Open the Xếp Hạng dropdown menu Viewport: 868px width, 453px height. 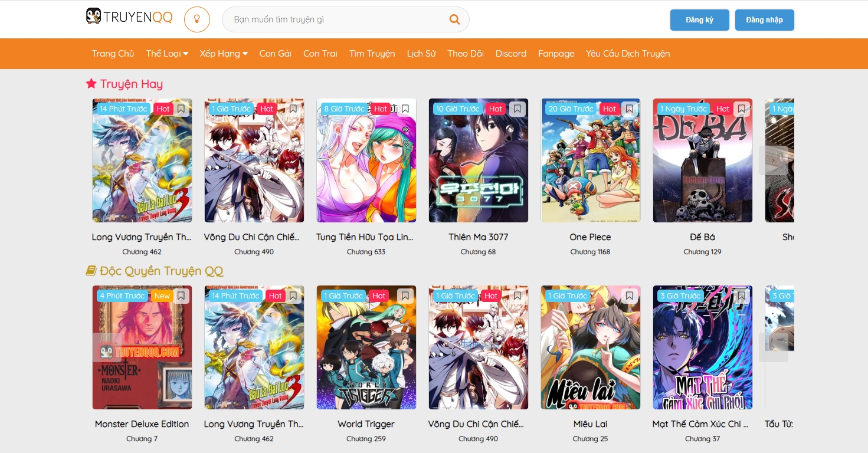[x=224, y=54]
